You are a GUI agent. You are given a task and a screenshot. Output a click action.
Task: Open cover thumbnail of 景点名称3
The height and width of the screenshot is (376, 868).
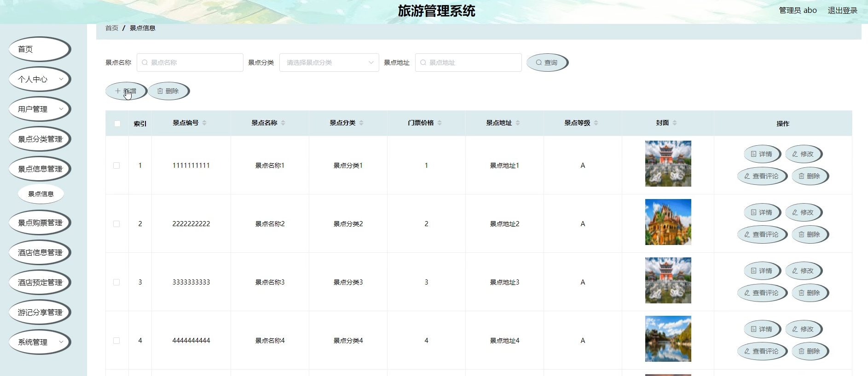coord(668,280)
